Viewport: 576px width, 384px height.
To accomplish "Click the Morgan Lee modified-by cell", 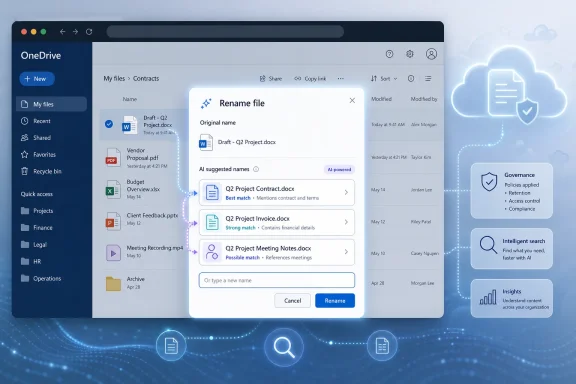I will [422, 283].
